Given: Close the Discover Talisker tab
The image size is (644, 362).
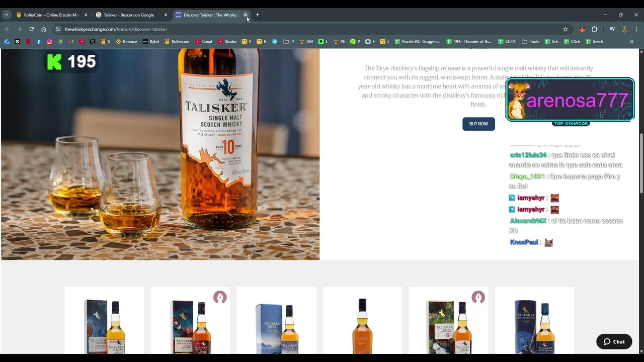Looking at the screenshot, I should pyautogui.click(x=246, y=15).
